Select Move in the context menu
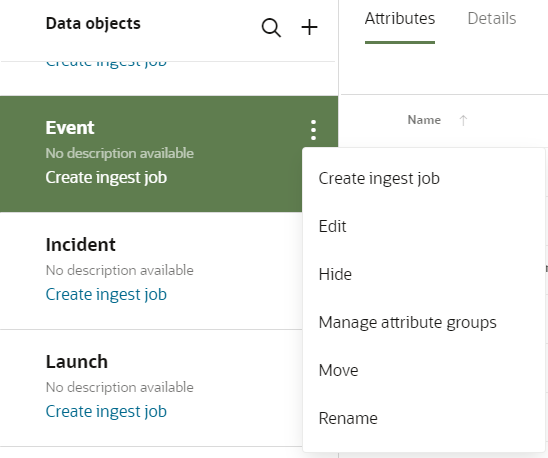 click(x=338, y=370)
